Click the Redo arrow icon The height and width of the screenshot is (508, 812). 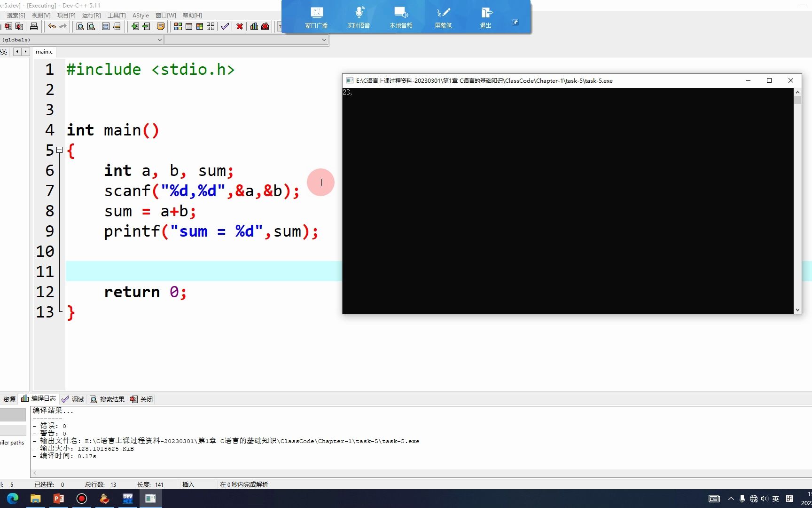pyautogui.click(x=63, y=26)
